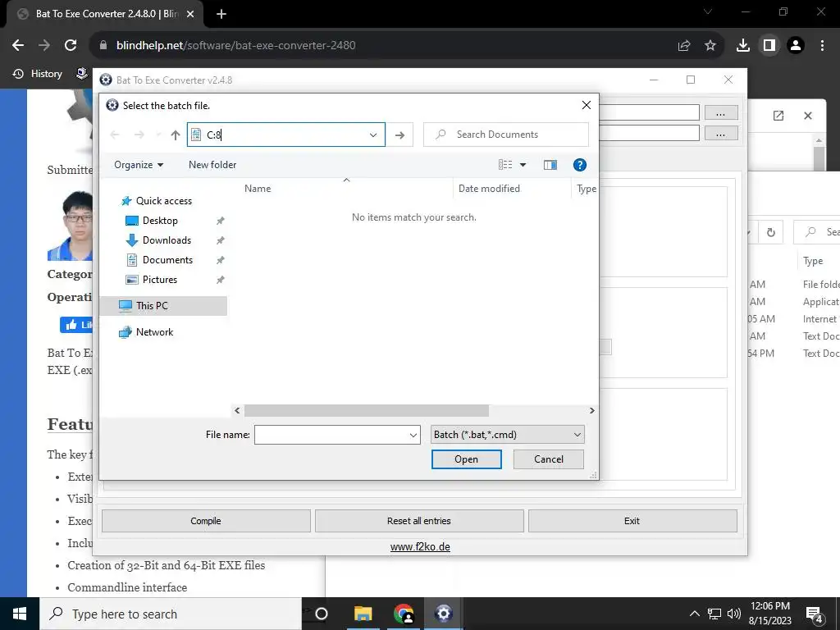This screenshot has height=630, width=840.
Task: Open File Explorer from taskbar
Action: [363, 614]
